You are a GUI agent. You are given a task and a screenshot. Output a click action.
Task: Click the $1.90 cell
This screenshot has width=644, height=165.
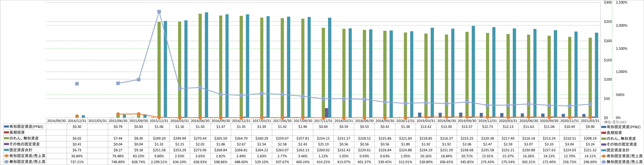(303, 127)
